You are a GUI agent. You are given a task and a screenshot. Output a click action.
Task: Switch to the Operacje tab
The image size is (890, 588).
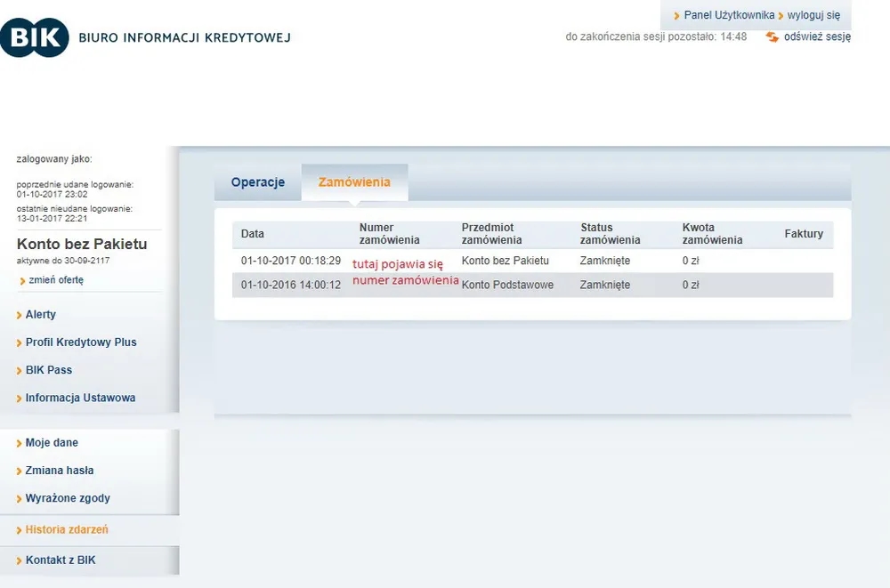click(x=258, y=182)
